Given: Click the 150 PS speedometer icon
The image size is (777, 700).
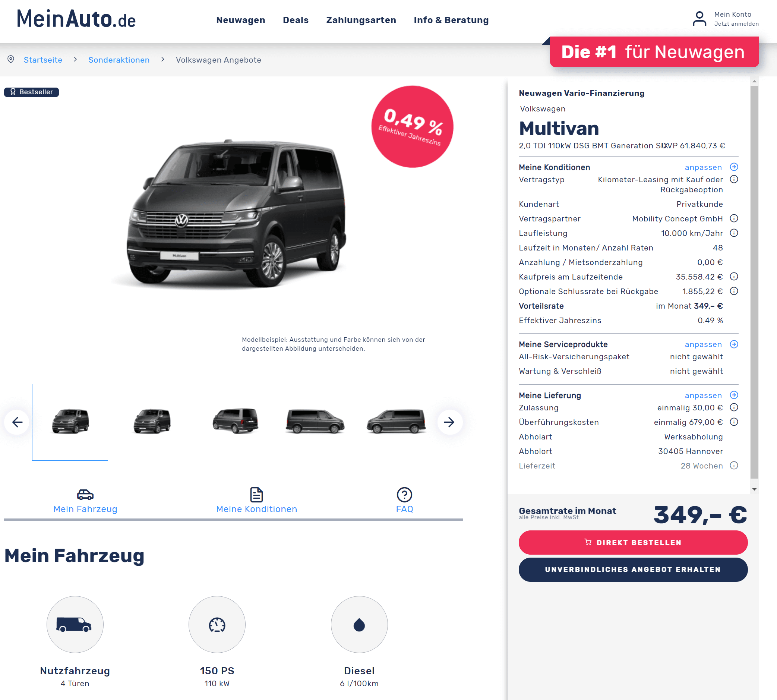Looking at the screenshot, I should pyautogui.click(x=217, y=624).
